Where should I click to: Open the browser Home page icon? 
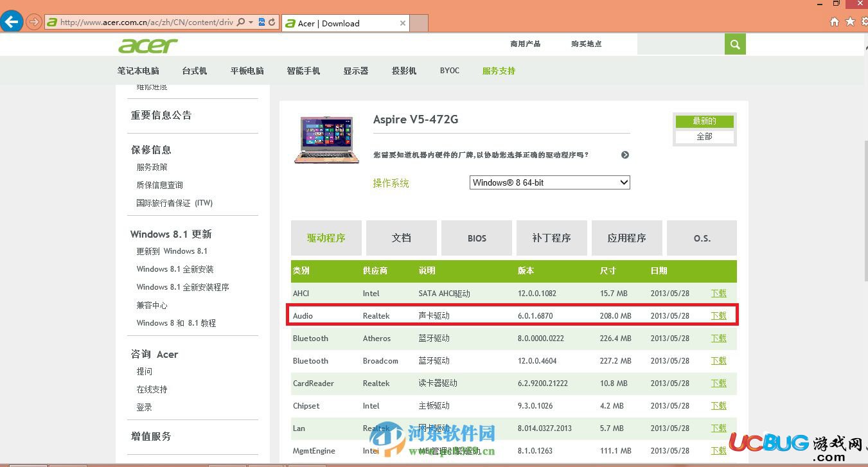pyautogui.click(x=835, y=22)
